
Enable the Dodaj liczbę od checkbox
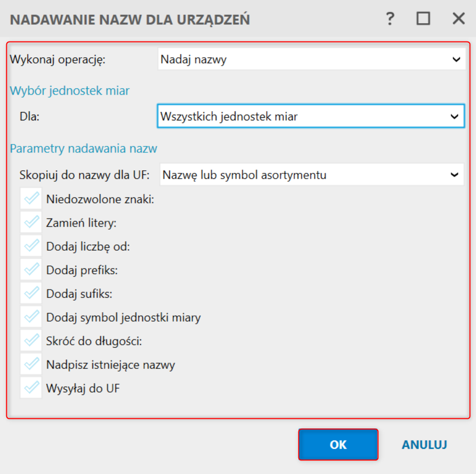32,246
